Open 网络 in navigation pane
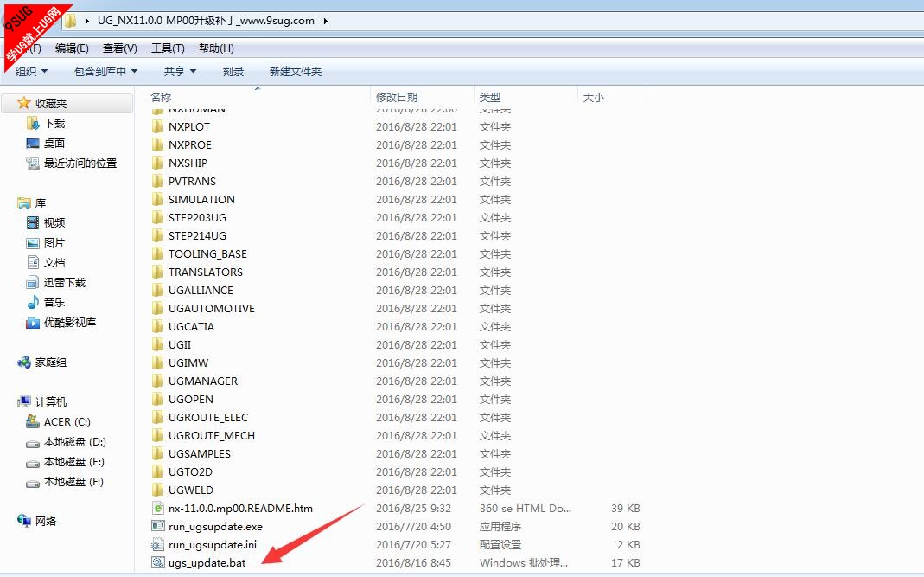The height and width of the screenshot is (577, 924). coord(37,521)
